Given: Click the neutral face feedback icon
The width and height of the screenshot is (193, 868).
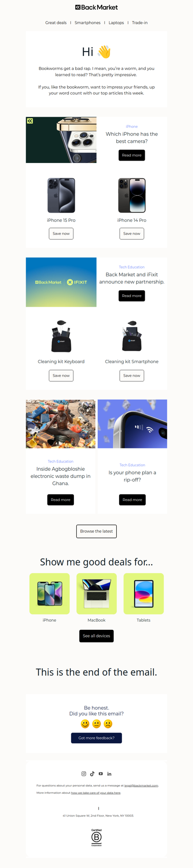Looking at the screenshot, I should pos(96,724).
